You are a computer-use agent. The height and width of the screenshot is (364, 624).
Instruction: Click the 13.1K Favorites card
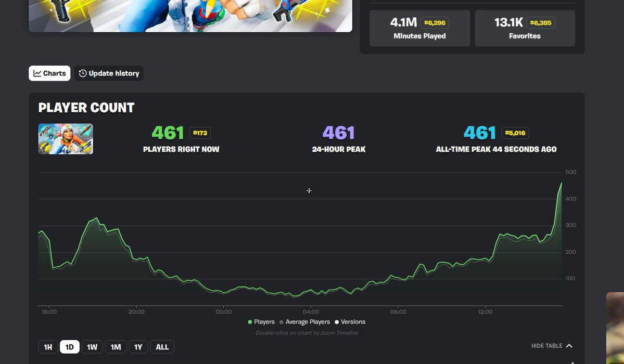525,28
